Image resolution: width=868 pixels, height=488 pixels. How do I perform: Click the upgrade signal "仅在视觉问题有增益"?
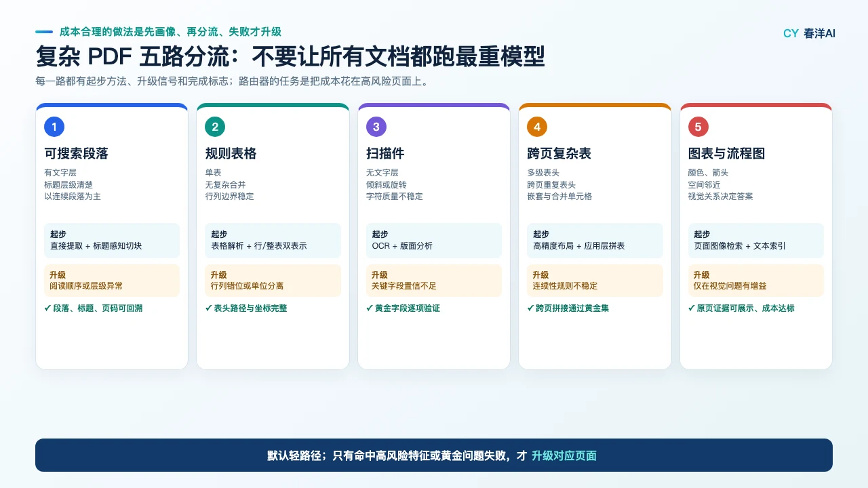point(730,286)
